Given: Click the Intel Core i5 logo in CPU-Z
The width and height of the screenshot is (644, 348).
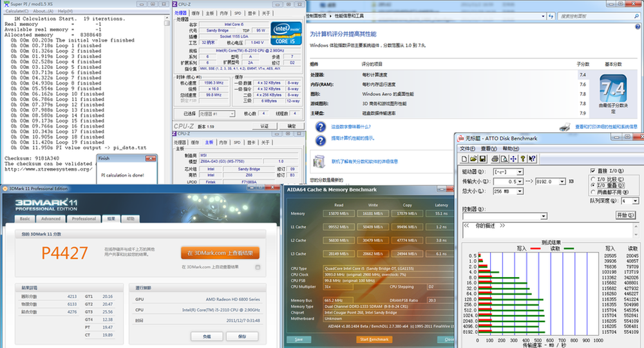Looking at the screenshot, I should coord(286,34).
